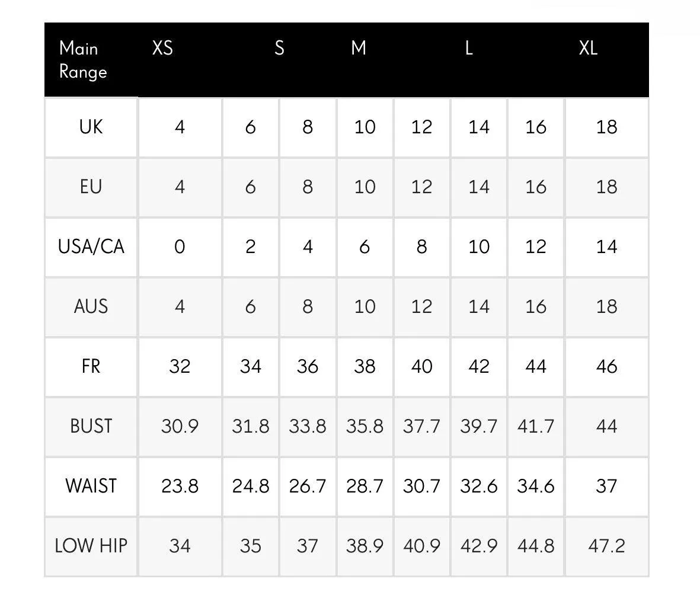Select the FR row label
Viewport: 700px width, 598px height.
(91, 366)
